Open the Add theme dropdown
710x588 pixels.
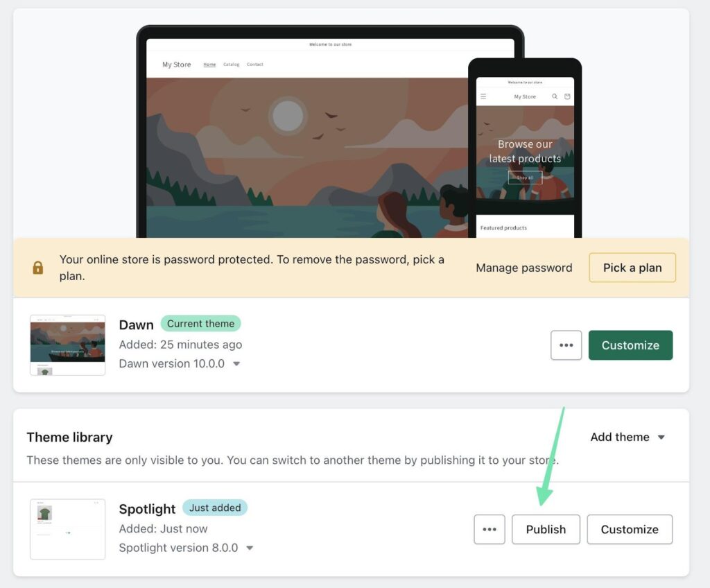[x=627, y=437]
